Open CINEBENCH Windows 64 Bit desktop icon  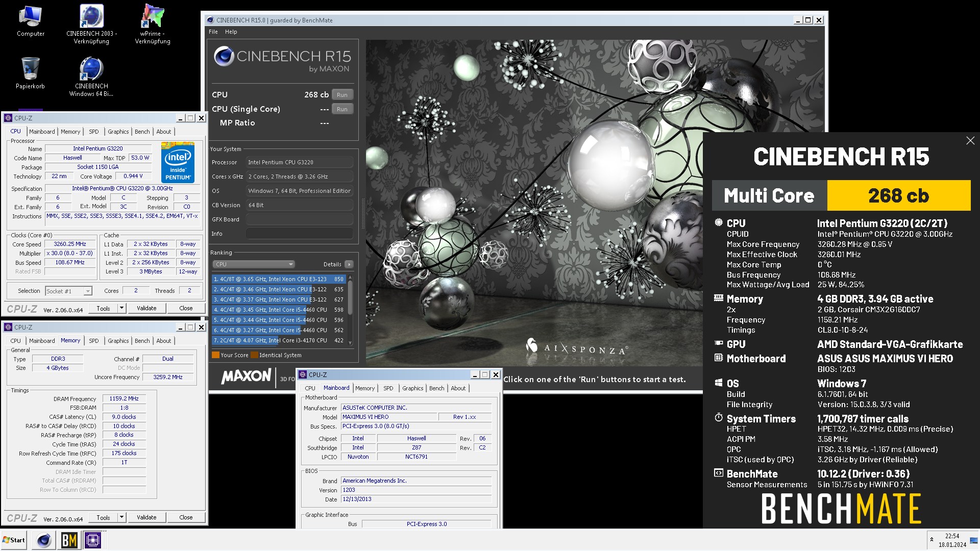[91, 77]
